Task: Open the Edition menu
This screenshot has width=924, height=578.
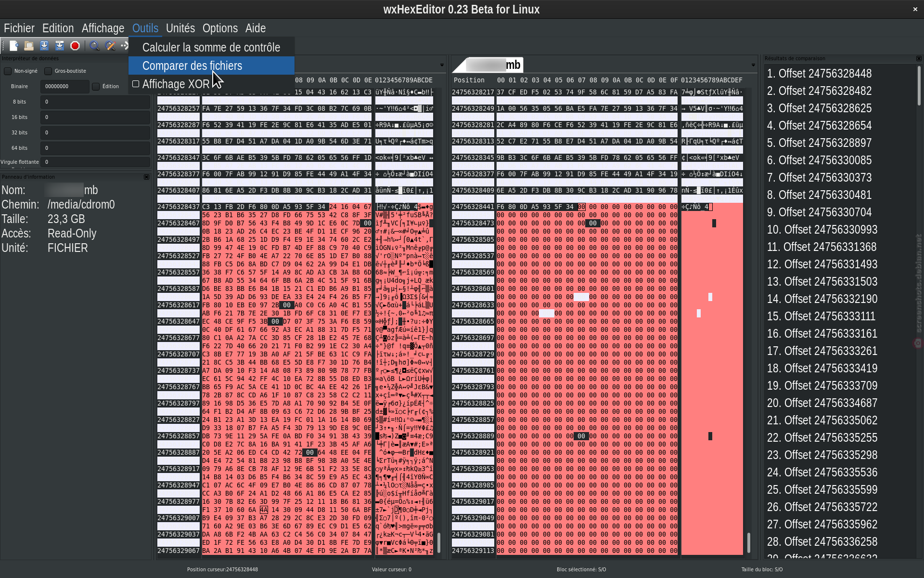Action: coord(58,28)
